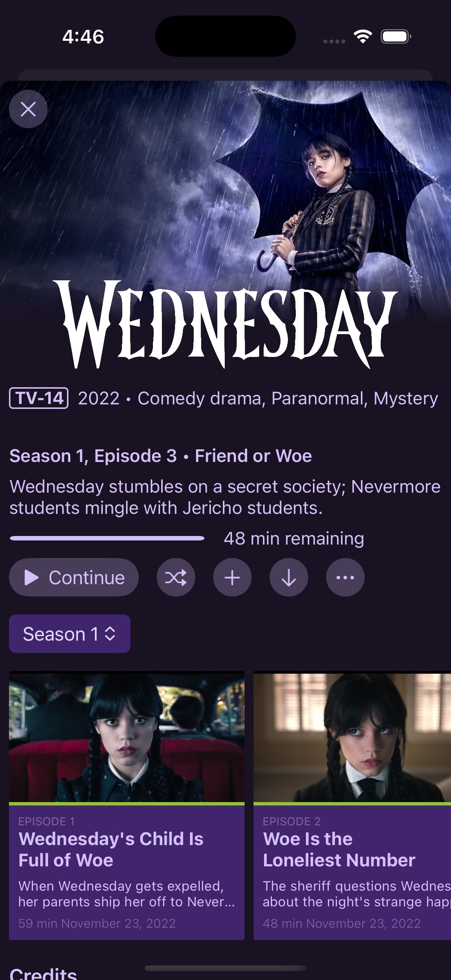Tap the Wednesday title logo

[x=225, y=324]
